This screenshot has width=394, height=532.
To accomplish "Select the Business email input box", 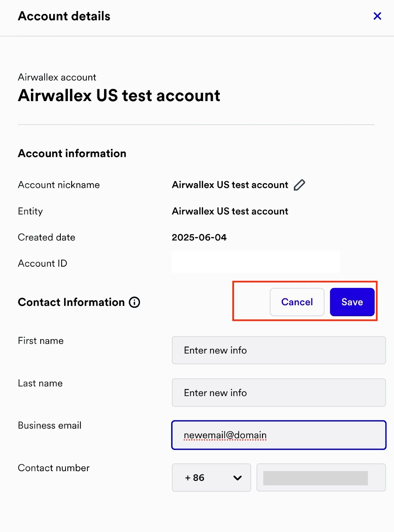I will [279, 435].
